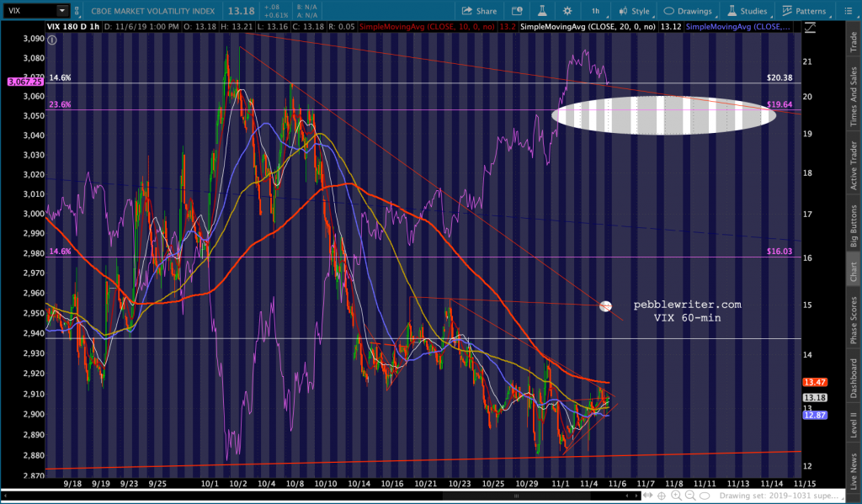Open the quick study flask icon
The height and width of the screenshot is (504, 862).
540,11
